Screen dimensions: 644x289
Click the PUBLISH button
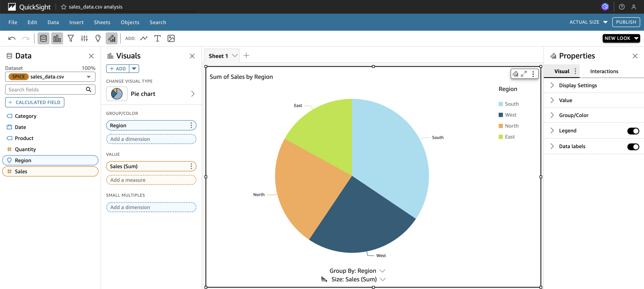(x=626, y=22)
